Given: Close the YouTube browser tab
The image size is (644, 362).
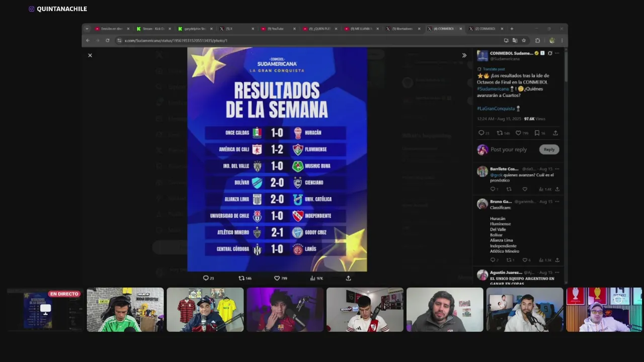Looking at the screenshot, I should click(294, 29).
